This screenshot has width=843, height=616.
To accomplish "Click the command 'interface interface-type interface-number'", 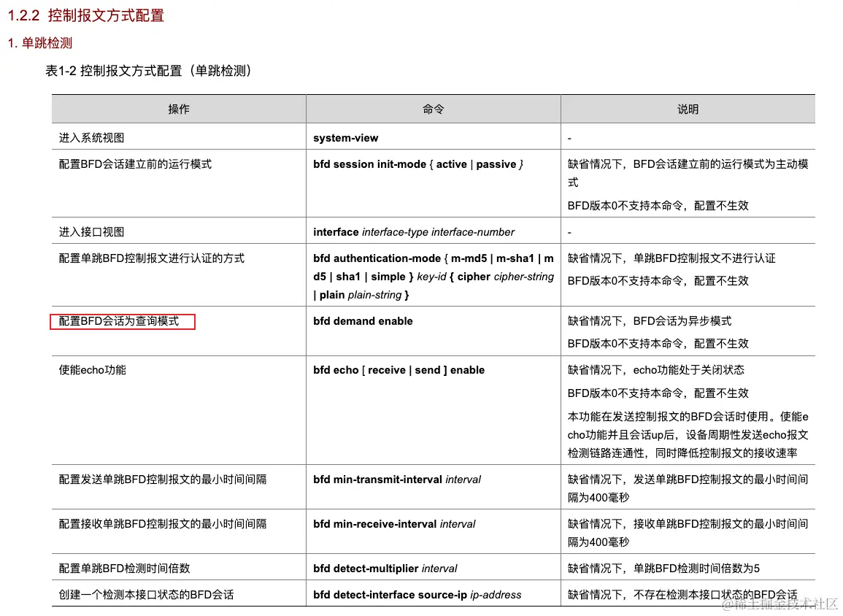I will pyautogui.click(x=414, y=231).
